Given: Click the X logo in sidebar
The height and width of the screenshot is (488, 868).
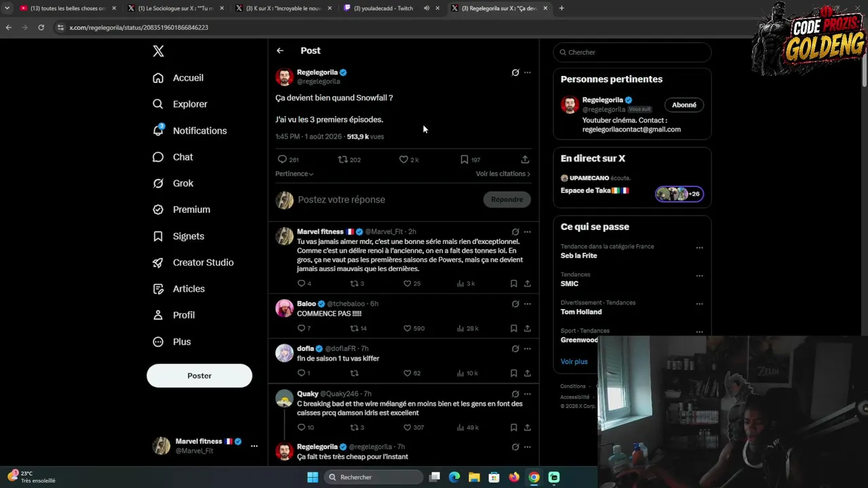Looking at the screenshot, I should pos(158,51).
